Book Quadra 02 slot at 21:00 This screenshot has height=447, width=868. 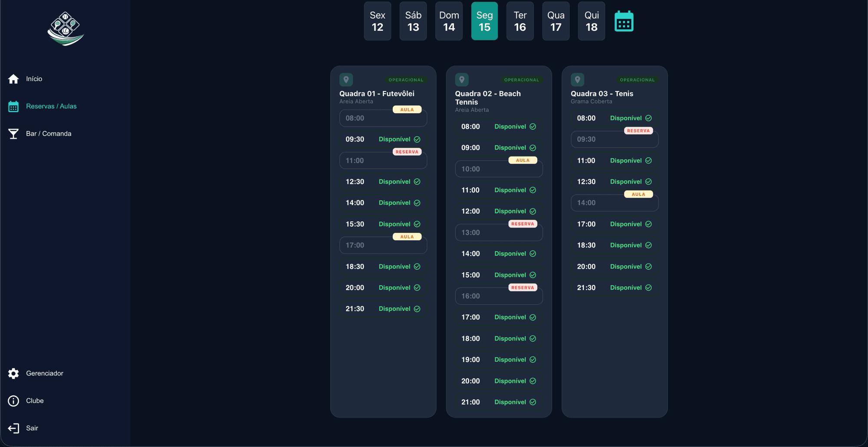tap(499, 402)
